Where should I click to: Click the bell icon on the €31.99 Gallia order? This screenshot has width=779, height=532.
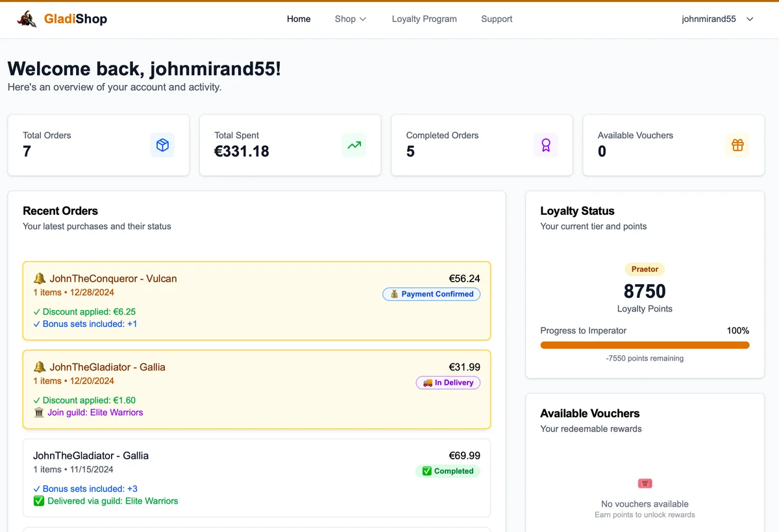40,367
